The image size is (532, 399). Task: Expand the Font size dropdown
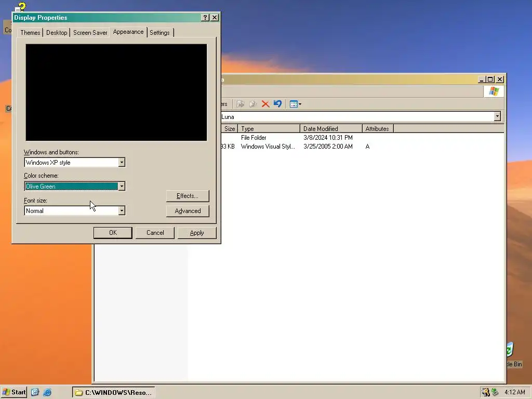(x=122, y=211)
